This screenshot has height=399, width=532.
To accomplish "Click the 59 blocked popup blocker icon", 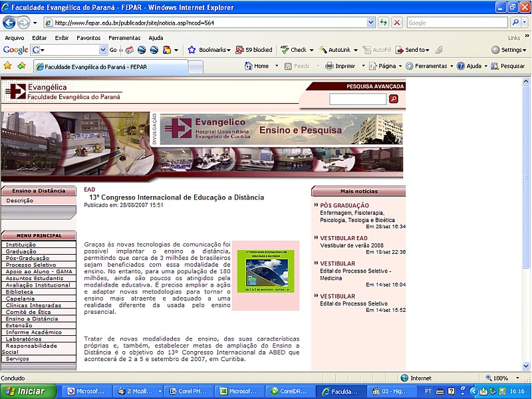I will coord(240,50).
